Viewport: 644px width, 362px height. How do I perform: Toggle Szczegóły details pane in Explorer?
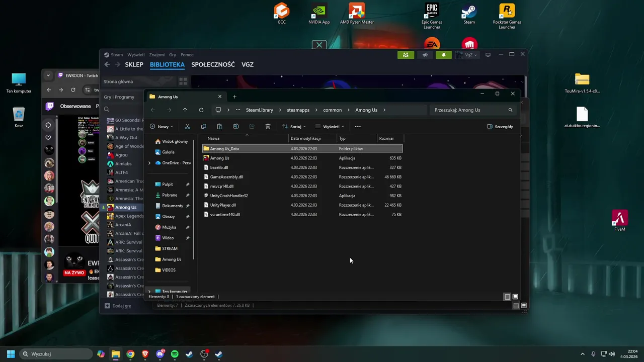pos(500,127)
